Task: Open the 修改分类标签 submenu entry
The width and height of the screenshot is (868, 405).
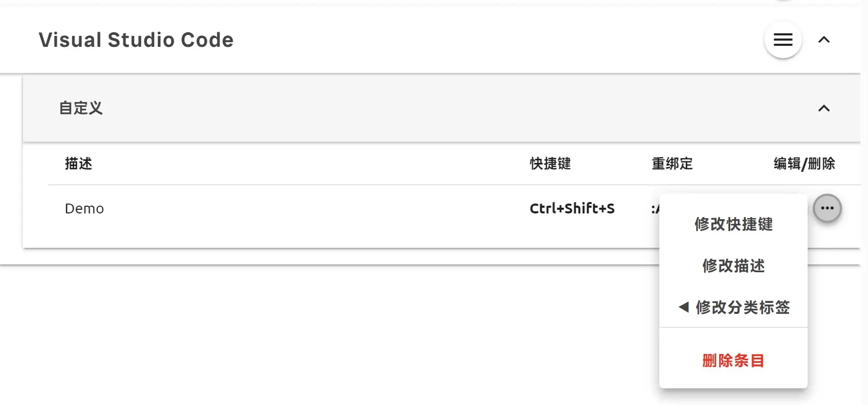Action: [x=733, y=307]
